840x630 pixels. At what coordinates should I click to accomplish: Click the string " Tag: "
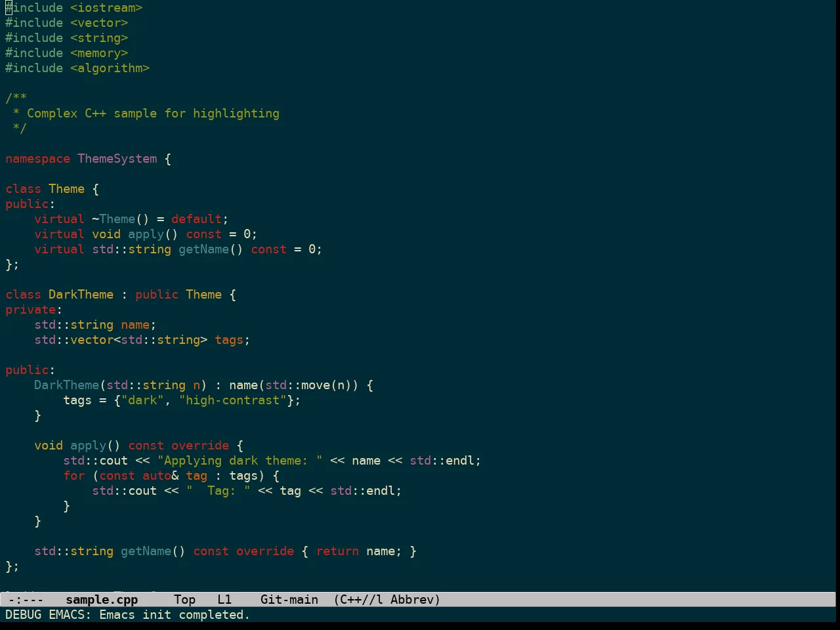pyautogui.click(x=218, y=491)
